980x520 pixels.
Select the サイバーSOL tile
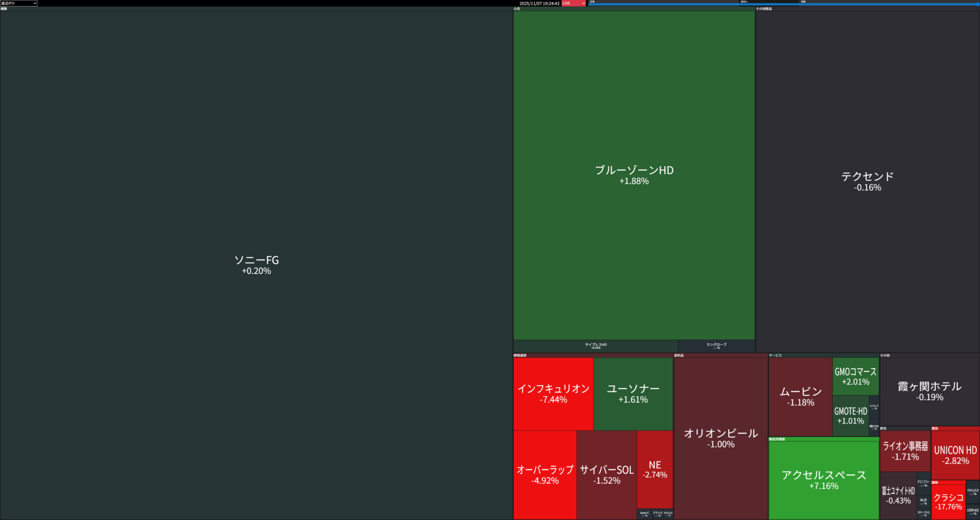(x=606, y=475)
